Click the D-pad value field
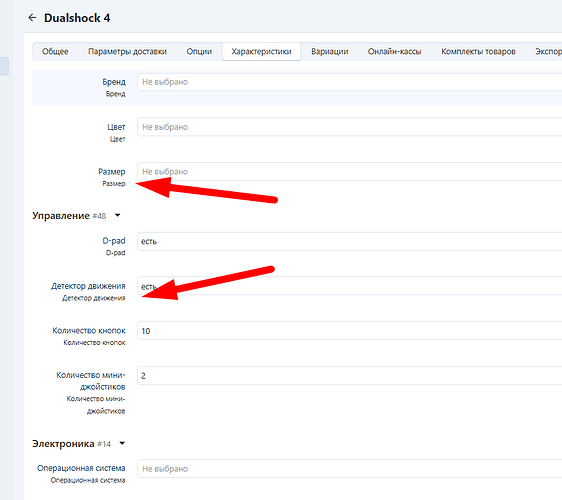Image resolution: width=562 pixels, height=500 pixels. tap(349, 241)
